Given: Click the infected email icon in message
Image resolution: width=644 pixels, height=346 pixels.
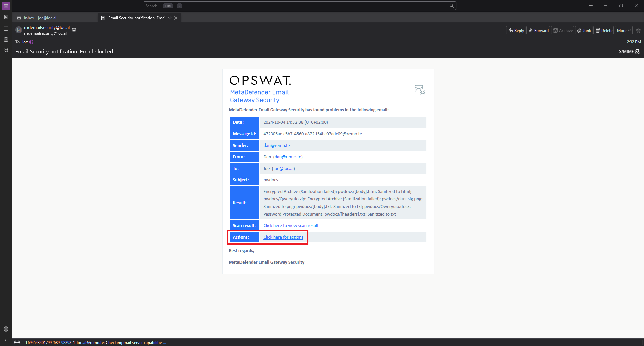Looking at the screenshot, I should 420,90.
